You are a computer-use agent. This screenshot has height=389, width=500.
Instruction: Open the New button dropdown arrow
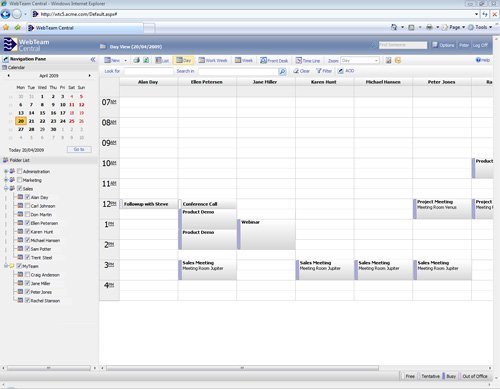tap(126, 61)
